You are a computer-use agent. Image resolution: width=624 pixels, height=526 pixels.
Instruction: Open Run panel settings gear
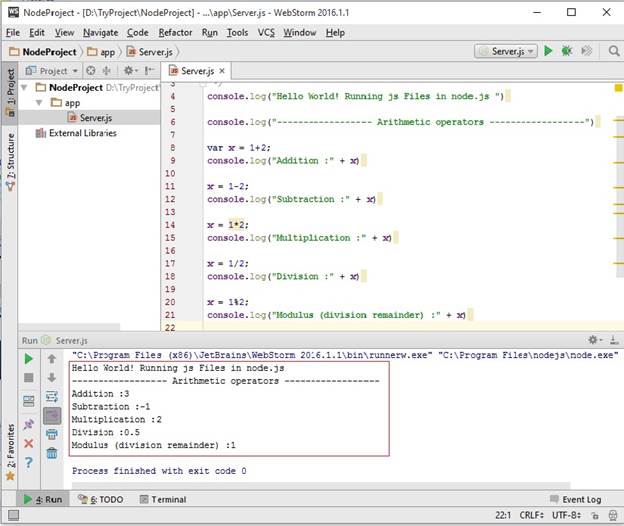click(594, 341)
